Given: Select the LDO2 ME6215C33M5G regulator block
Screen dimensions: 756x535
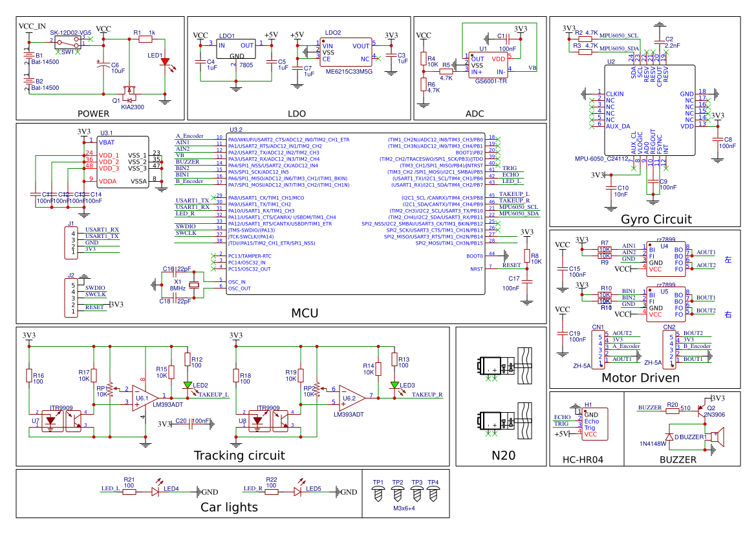Looking at the screenshot, I should [345, 52].
